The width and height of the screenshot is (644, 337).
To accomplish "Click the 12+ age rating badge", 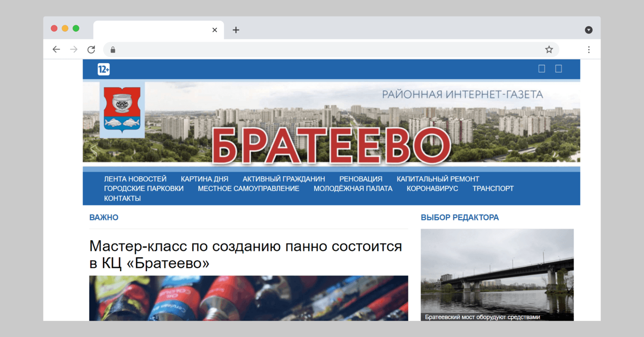I will pyautogui.click(x=104, y=69).
